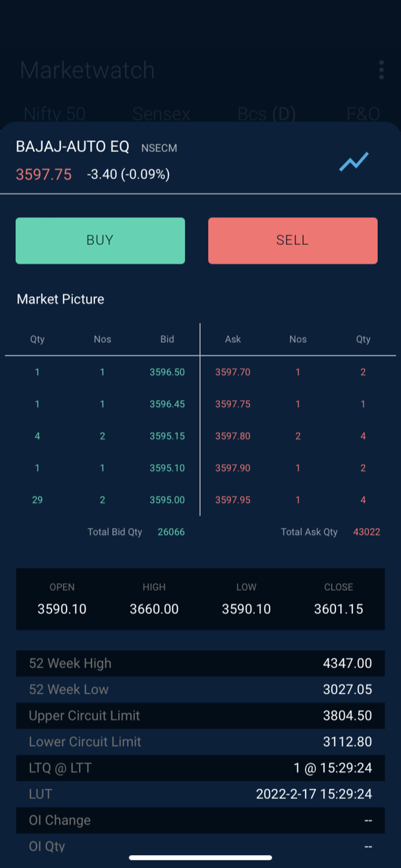This screenshot has height=868, width=401.
Task: Tap the bottom home indicator bar
Action: coord(200,858)
